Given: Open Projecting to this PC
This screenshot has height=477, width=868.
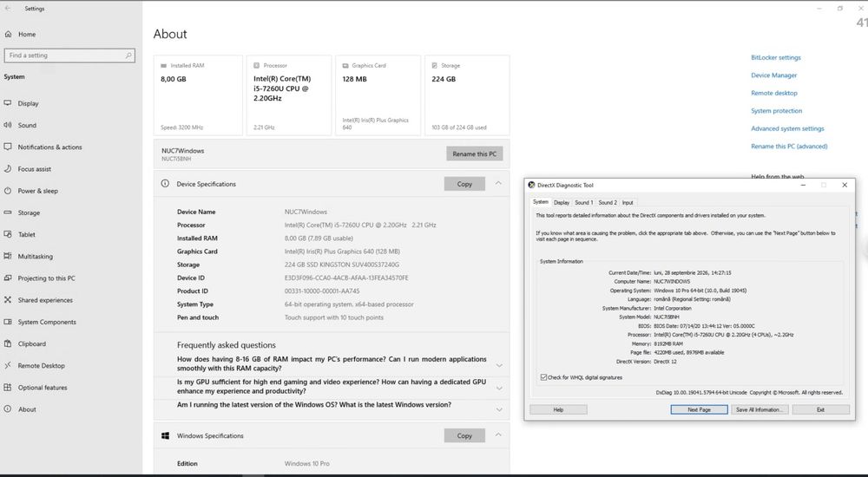Looking at the screenshot, I should click(47, 278).
